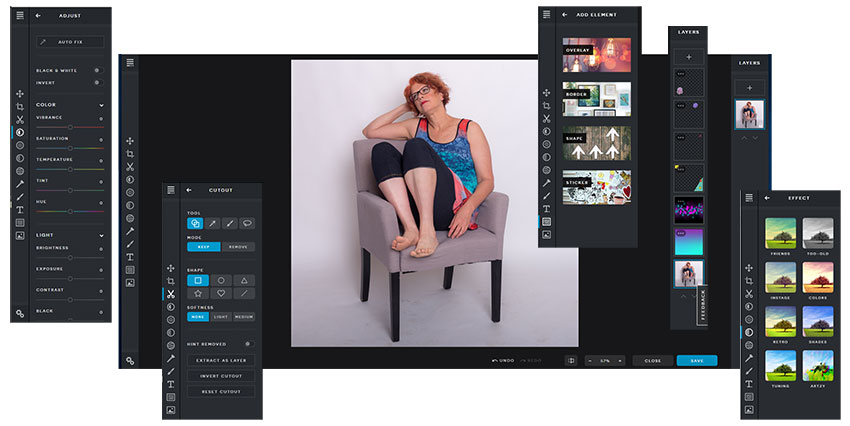Select the lasso cutout tool
Screen dimensions: 850x426
[246, 223]
